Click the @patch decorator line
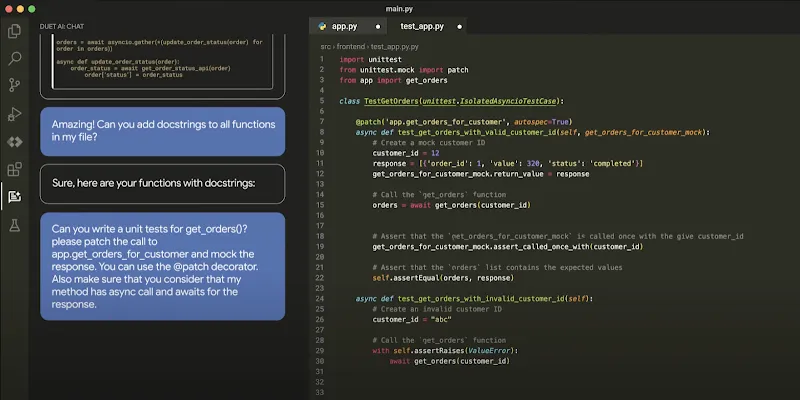Screen dimensions: 800x400 pos(464,122)
